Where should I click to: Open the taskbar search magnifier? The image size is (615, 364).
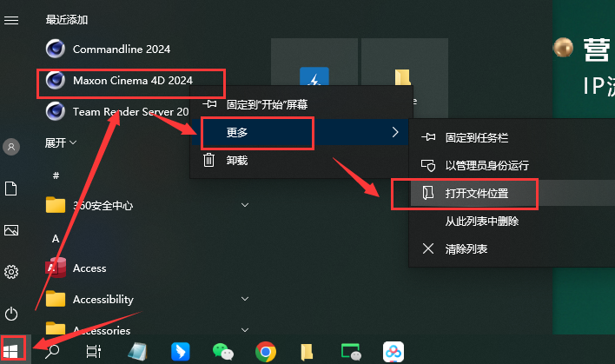click(52, 351)
